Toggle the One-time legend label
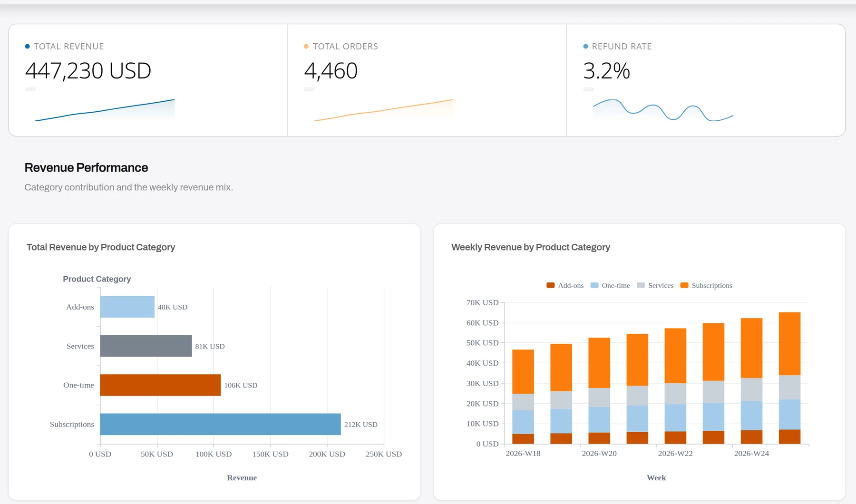The width and height of the screenshot is (856, 504). [x=616, y=285]
